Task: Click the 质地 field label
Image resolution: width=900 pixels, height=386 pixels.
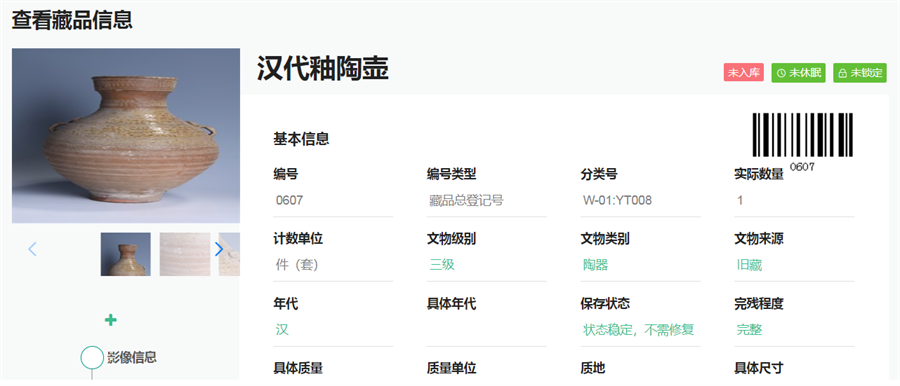Action: click(x=592, y=368)
